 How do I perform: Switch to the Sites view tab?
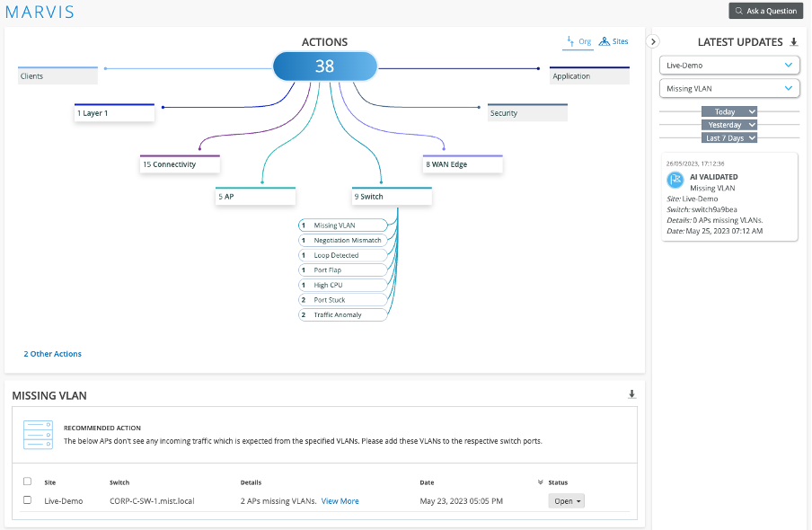(x=614, y=41)
